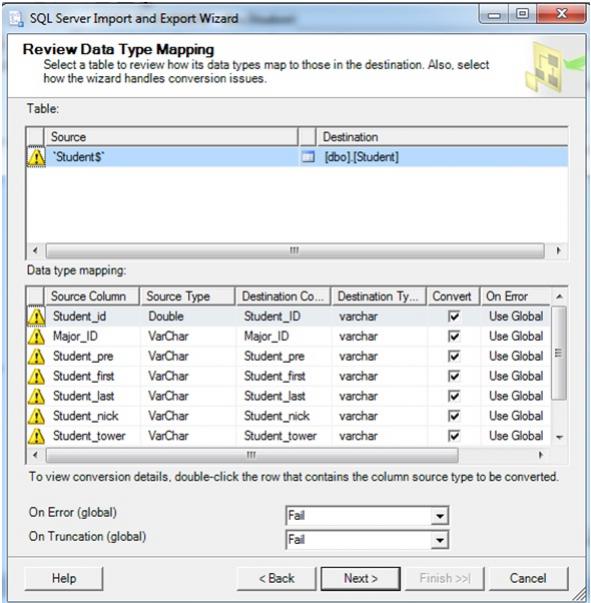This screenshot has width=591, height=603.
Task: Select the Student_id source column cell
Action: pos(92,316)
